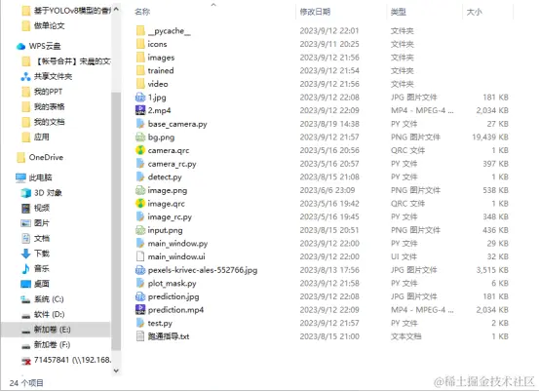The height and width of the screenshot is (392, 539).
Task: Select the __pycache__ folder icon
Action: pos(140,30)
